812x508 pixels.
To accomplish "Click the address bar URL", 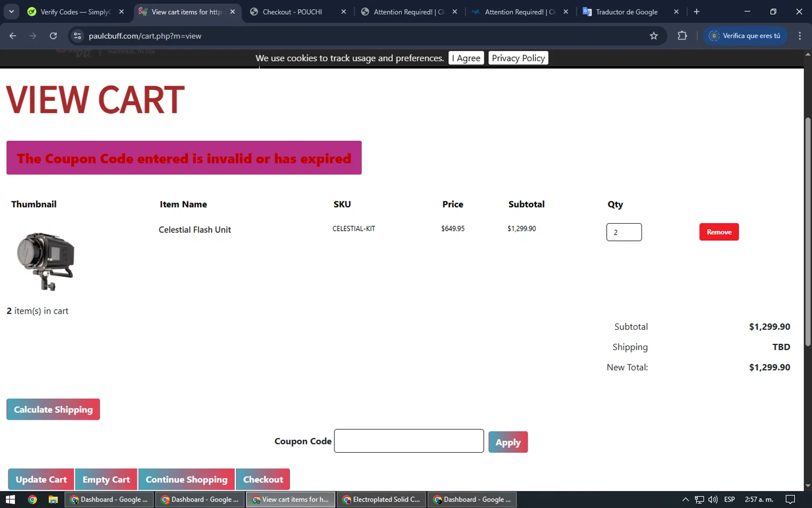I will [145, 36].
